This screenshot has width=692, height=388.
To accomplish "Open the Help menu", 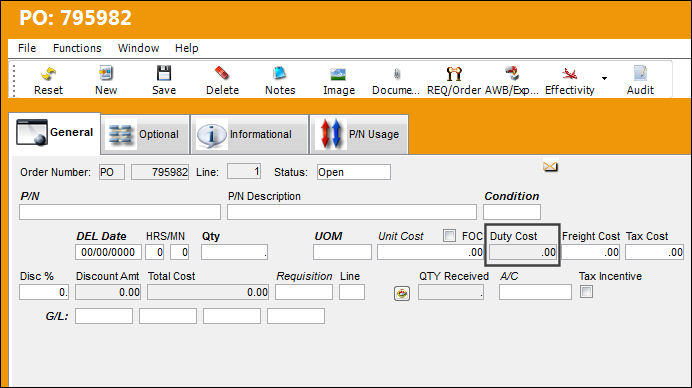I will (186, 48).
